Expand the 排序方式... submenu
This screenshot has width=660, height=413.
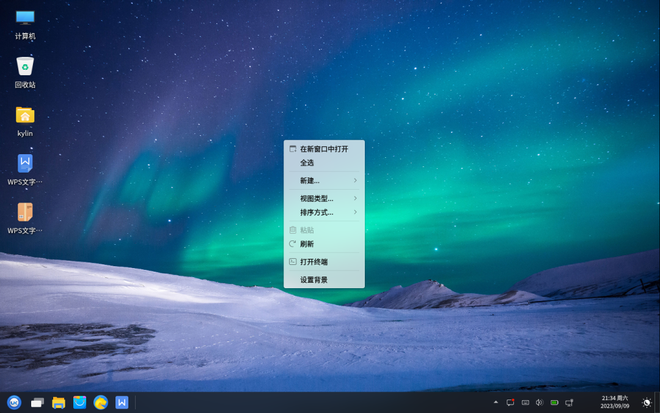[x=323, y=212]
